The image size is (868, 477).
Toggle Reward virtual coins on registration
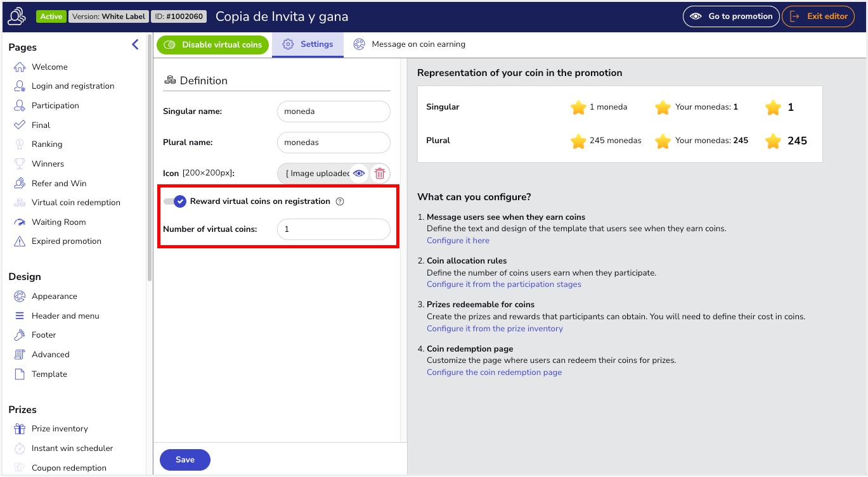tap(174, 201)
